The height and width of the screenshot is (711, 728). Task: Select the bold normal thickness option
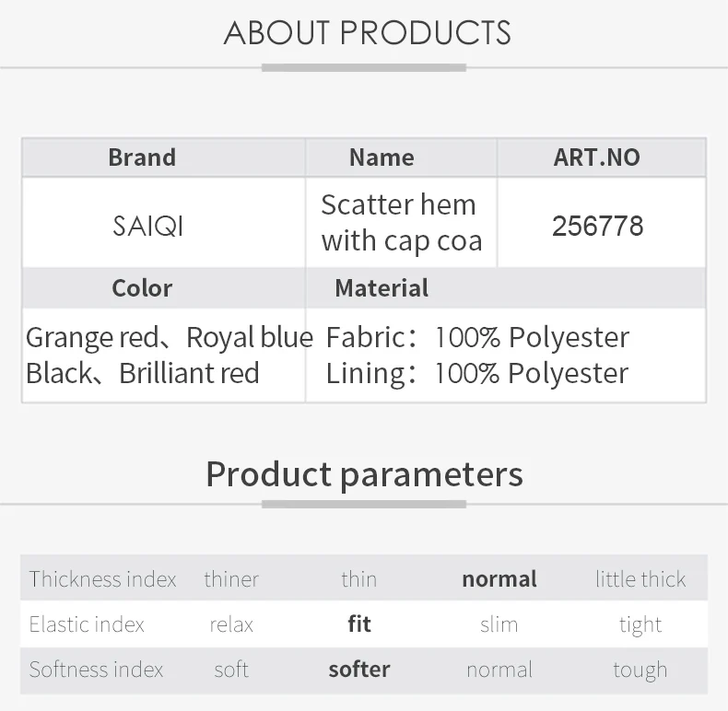coord(499,578)
